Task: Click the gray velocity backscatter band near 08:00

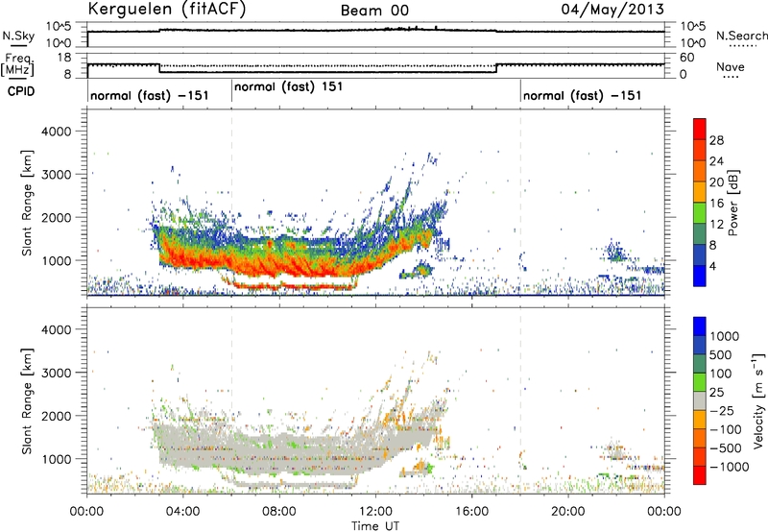Action: pyautogui.click(x=279, y=455)
